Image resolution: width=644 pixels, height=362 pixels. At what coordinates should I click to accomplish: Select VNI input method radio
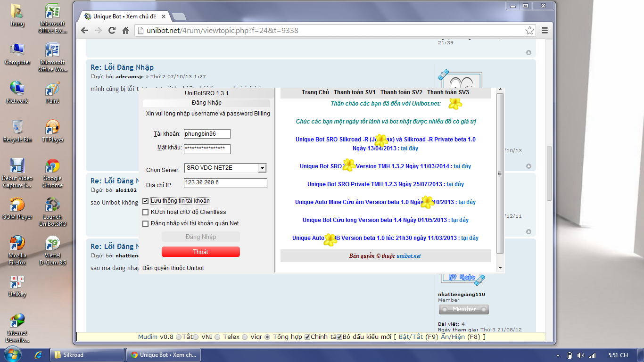196,337
